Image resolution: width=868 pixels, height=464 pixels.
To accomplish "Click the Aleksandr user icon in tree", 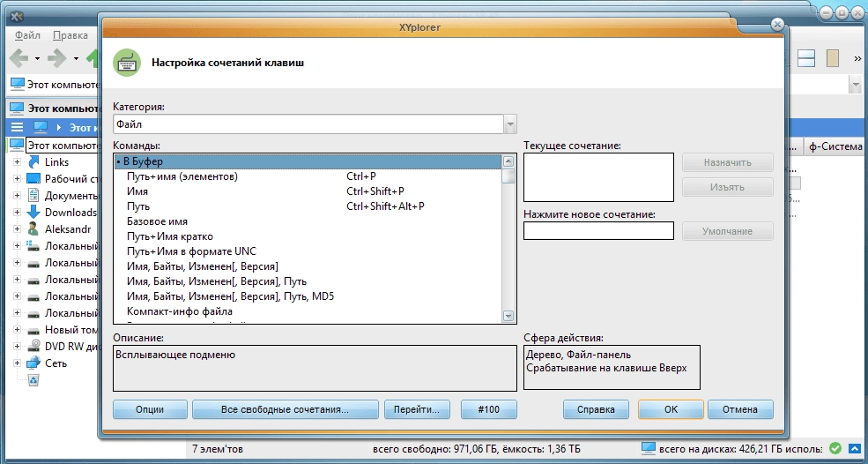I will 33,228.
